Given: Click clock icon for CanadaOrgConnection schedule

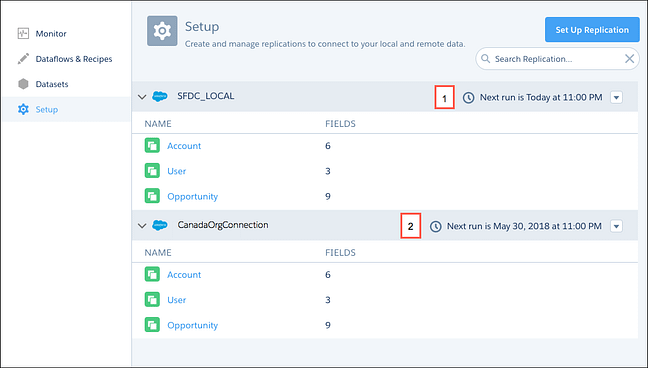Looking at the screenshot, I should [436, 227].
